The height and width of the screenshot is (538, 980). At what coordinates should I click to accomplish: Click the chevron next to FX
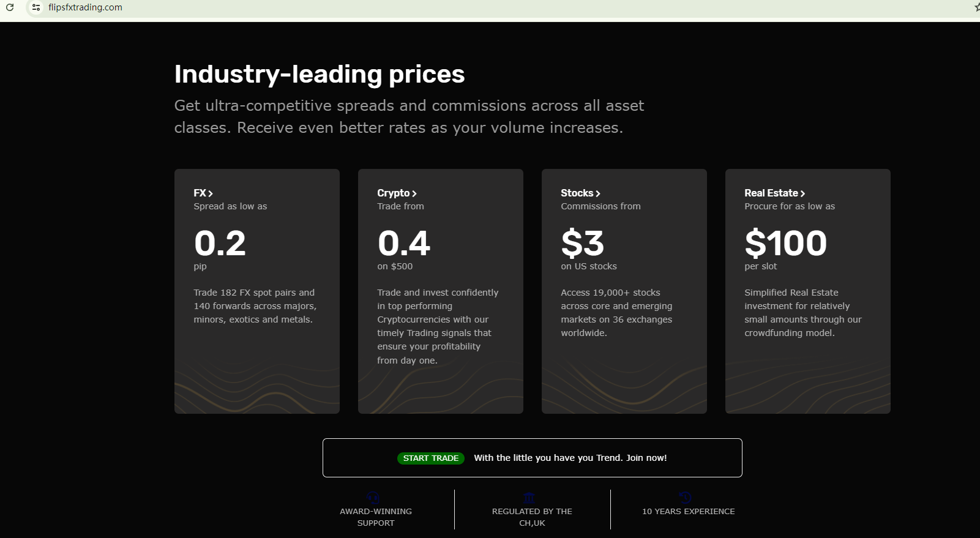point(211,193)
